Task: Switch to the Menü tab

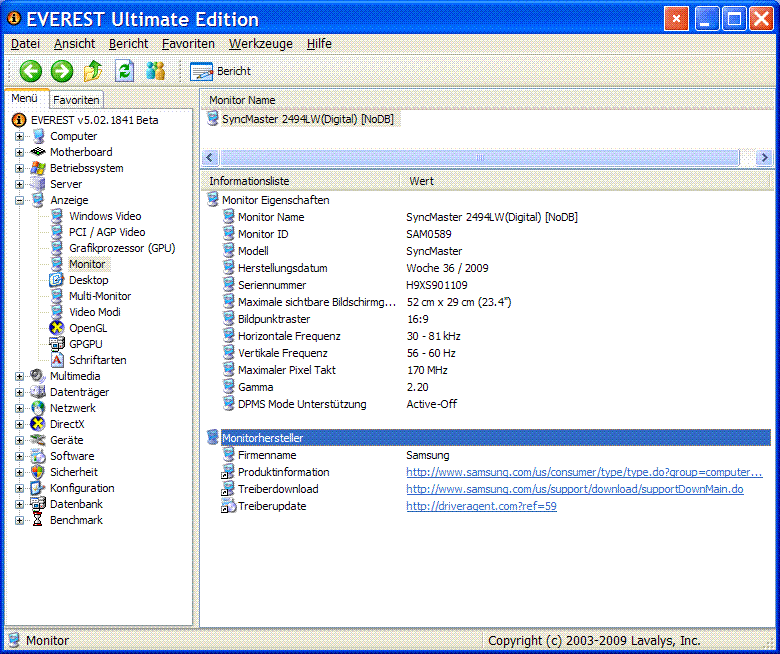Action: [25, 98]
